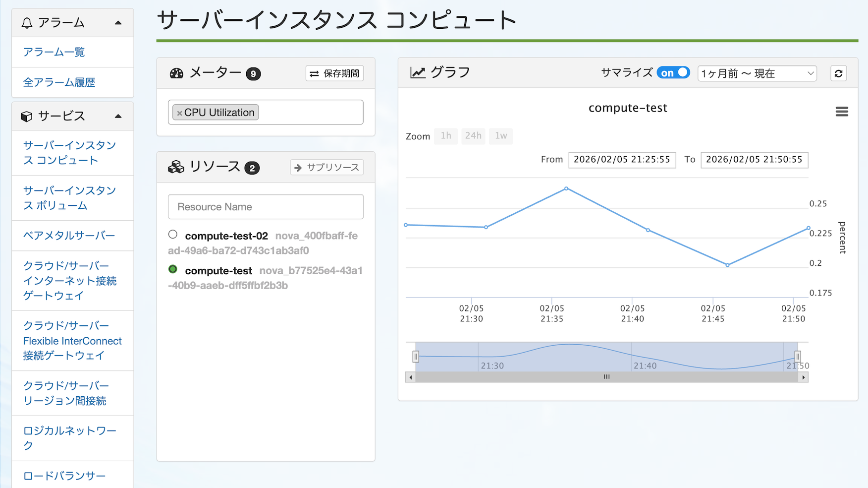
Task: Remove the CPU Utilization tag
Action: 179,113
